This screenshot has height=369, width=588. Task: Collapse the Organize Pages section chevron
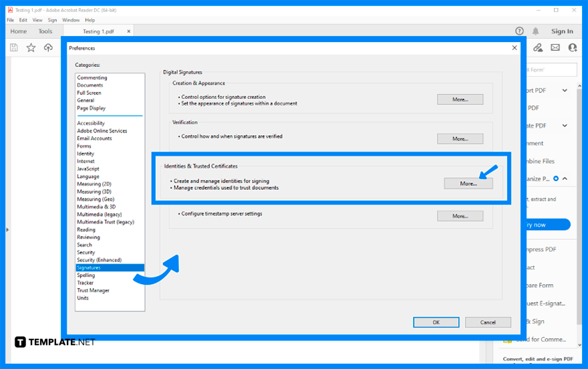click(565, 179)
